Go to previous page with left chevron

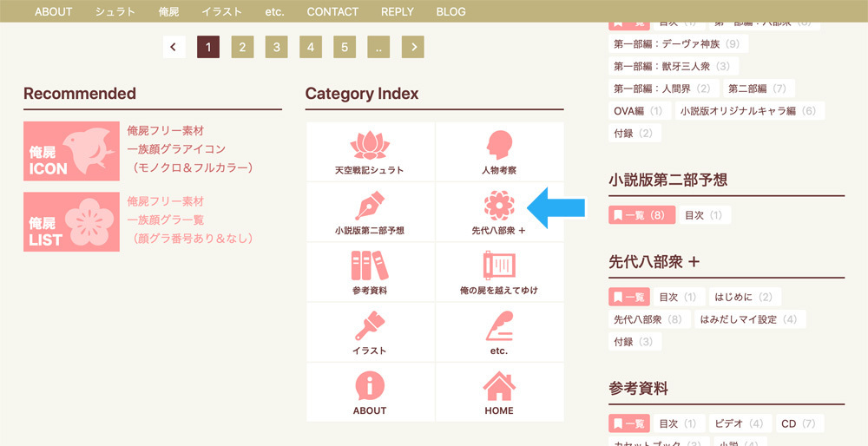tap(174, 47)
